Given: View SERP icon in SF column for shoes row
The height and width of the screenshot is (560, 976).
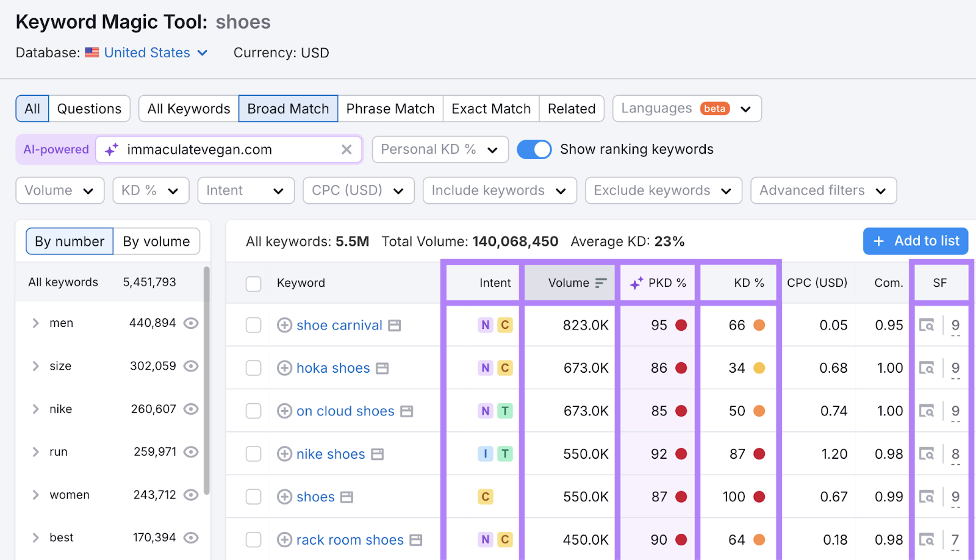Looking at the screenshot, I should pos(927,497).
